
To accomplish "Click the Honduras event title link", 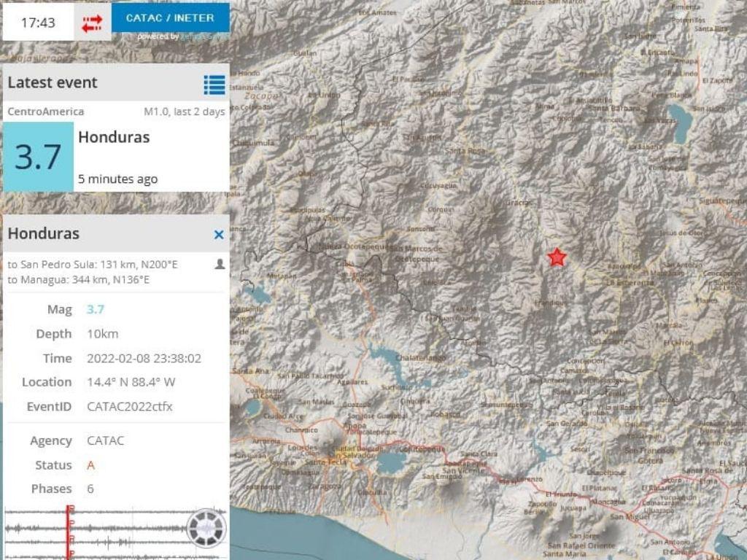I will pos(115,137).
